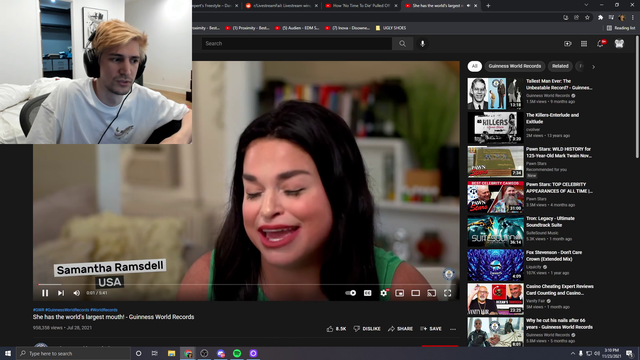Image resolution: width=640 pixels, height=360 pixels.
Task: Open Task View on the taskbar
Action: tap(154, 353)
